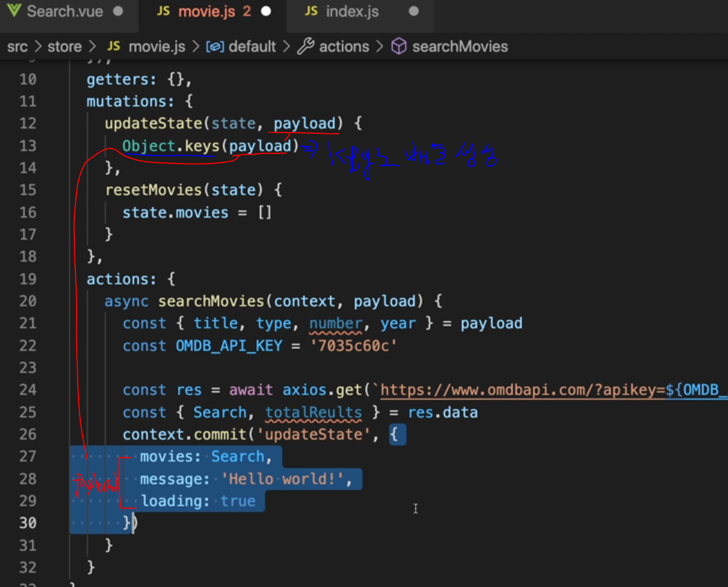Click 'res.data' on line 25
Viewport: 728px width, 587px height.
click(x=443, y=412)
